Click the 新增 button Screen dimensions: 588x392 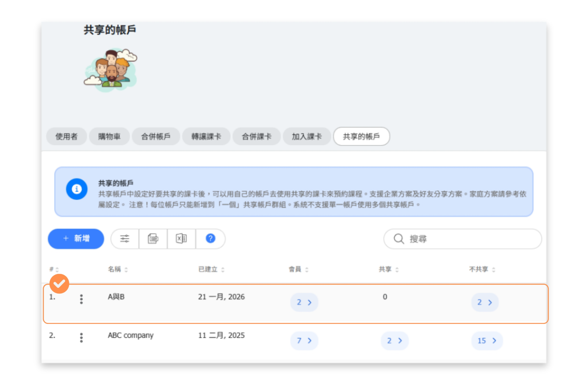pyautogui.click(x=76, y=239)
